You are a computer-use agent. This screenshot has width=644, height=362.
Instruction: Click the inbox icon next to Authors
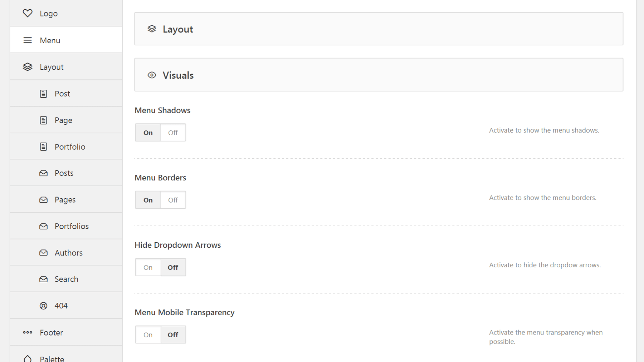[x=43, y=253]
